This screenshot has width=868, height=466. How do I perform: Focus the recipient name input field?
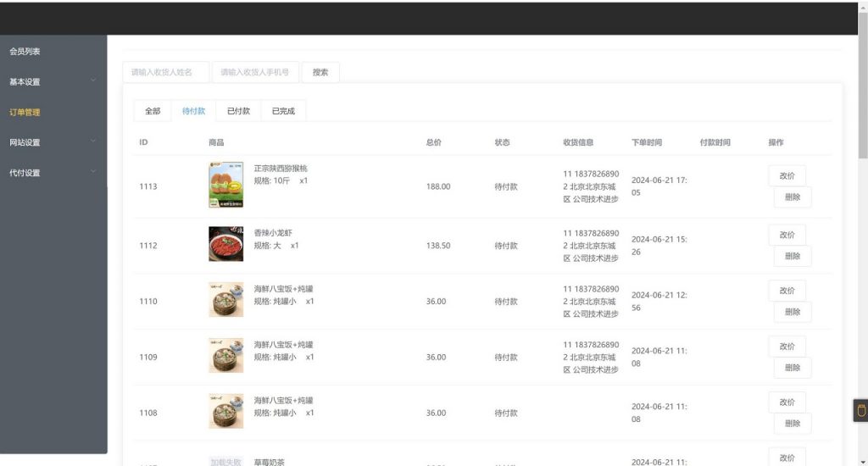(166, 73)
